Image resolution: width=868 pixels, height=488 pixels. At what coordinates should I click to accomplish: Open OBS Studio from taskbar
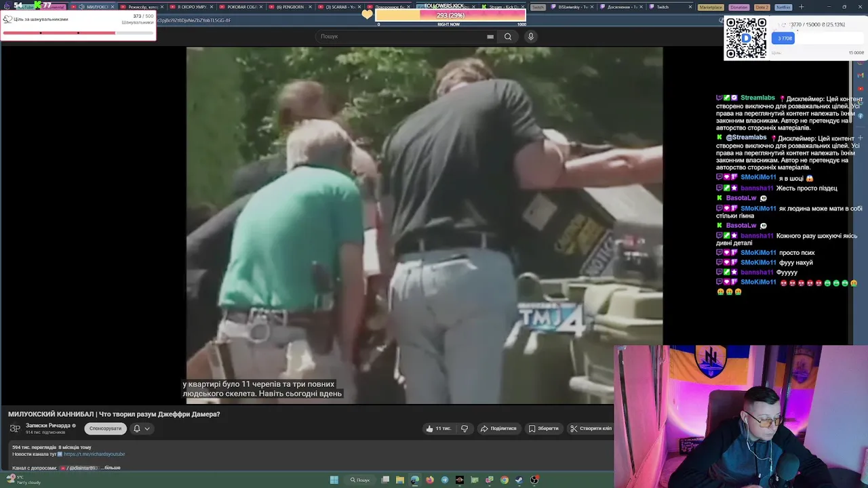click(534, 480)
